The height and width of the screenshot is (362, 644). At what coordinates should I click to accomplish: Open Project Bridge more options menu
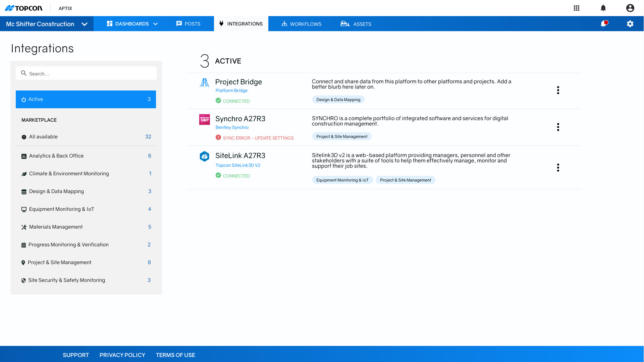coord(558,90)
